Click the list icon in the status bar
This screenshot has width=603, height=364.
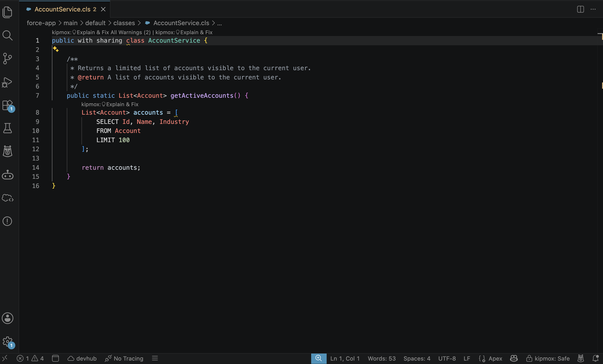[x=155, y=358]
